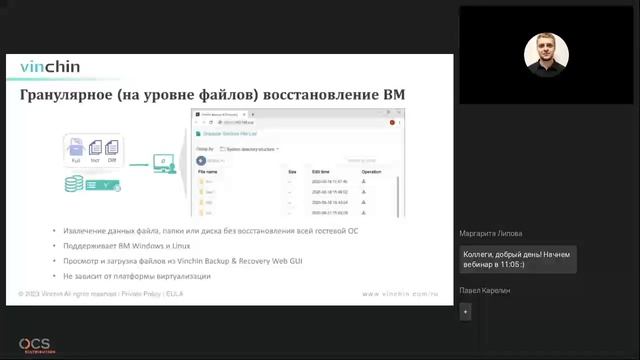Click the bullet 'Не зависит от платформы виртуализации'

(137, 276)
